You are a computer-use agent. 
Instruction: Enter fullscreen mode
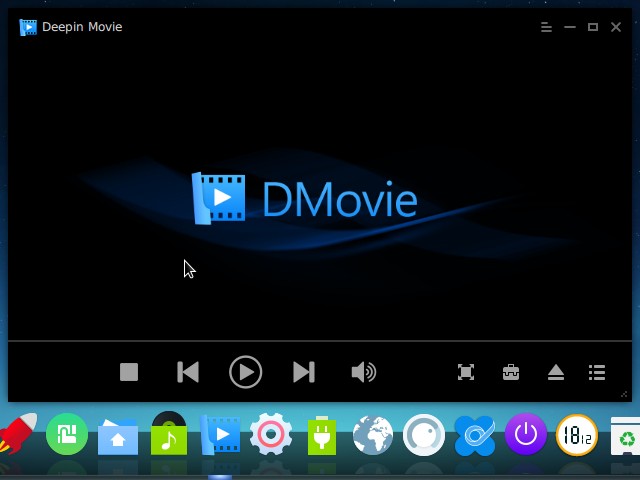466,372
